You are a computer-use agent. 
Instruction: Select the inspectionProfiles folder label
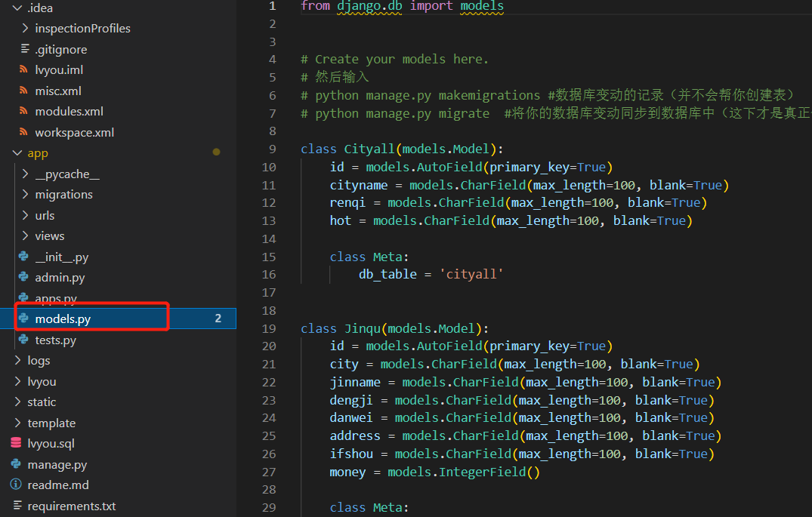coord(83,29)
